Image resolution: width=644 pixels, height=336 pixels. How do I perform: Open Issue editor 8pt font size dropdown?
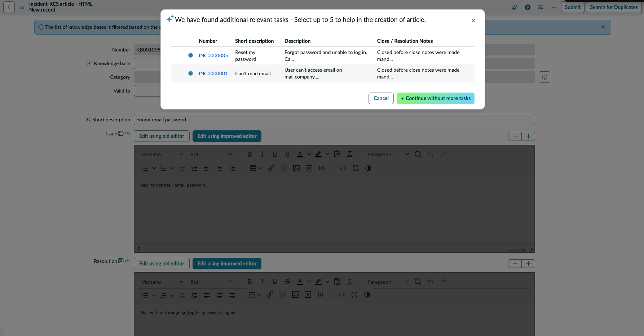click(x=211, y=154)
